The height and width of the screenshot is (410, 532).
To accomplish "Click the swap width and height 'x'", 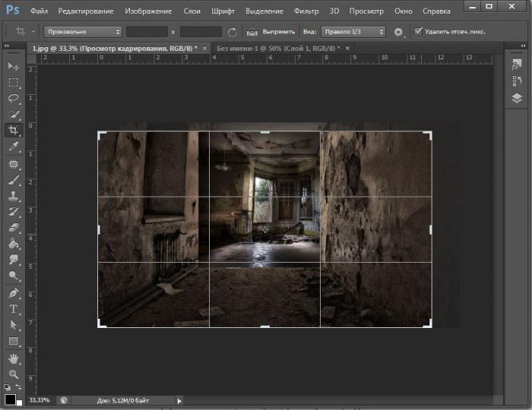I will coord(173,32).
